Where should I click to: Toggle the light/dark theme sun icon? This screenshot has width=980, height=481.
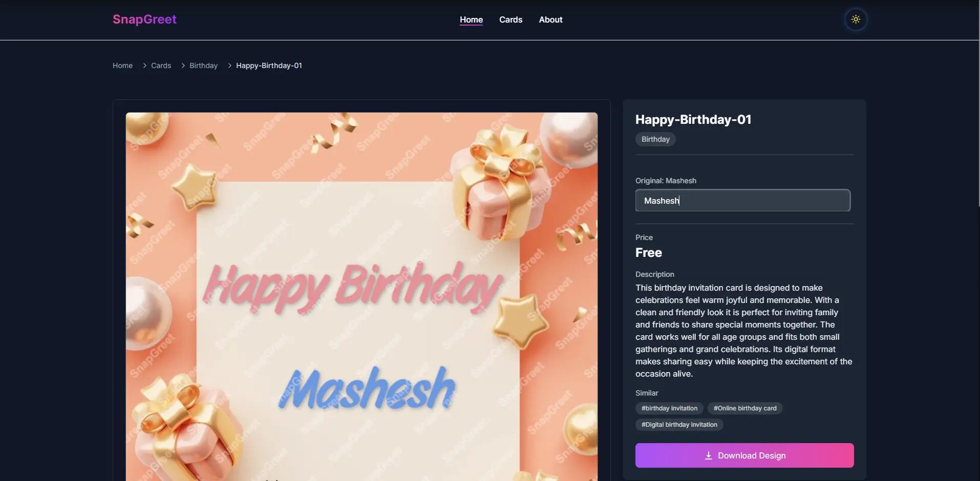coord(856,19)
